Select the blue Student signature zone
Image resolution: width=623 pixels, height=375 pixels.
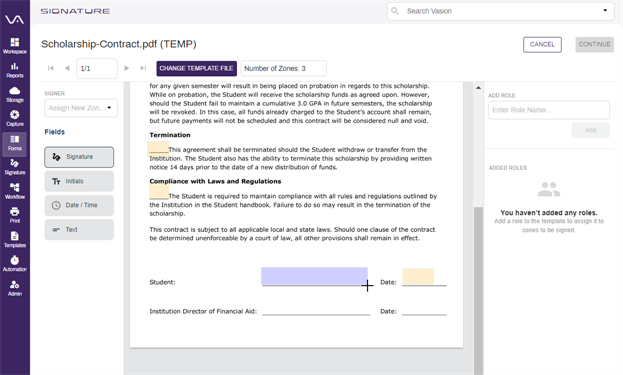(x=314, y=276)
